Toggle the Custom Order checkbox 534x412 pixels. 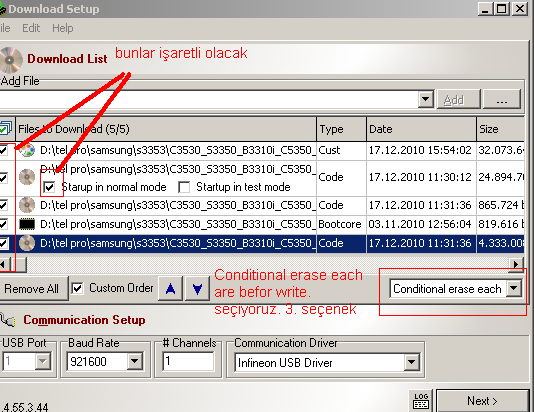click(x=77, y=288)
